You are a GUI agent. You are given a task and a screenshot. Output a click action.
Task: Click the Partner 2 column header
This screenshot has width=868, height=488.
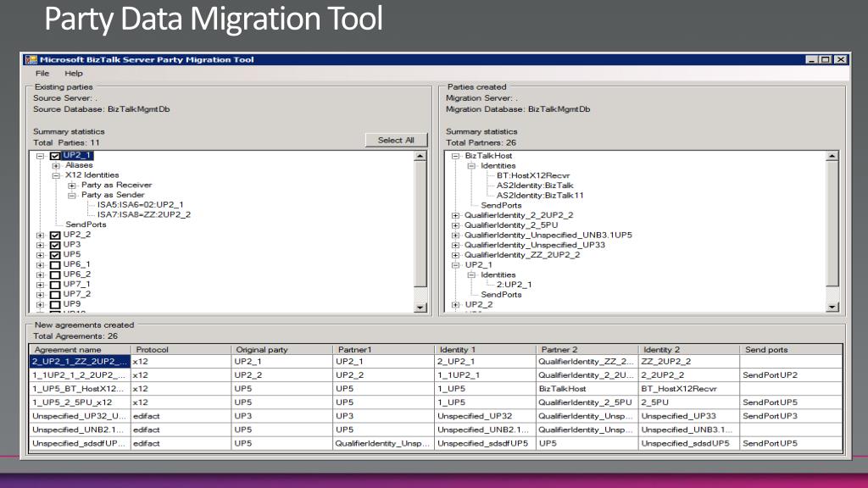(x=587, y=350)
